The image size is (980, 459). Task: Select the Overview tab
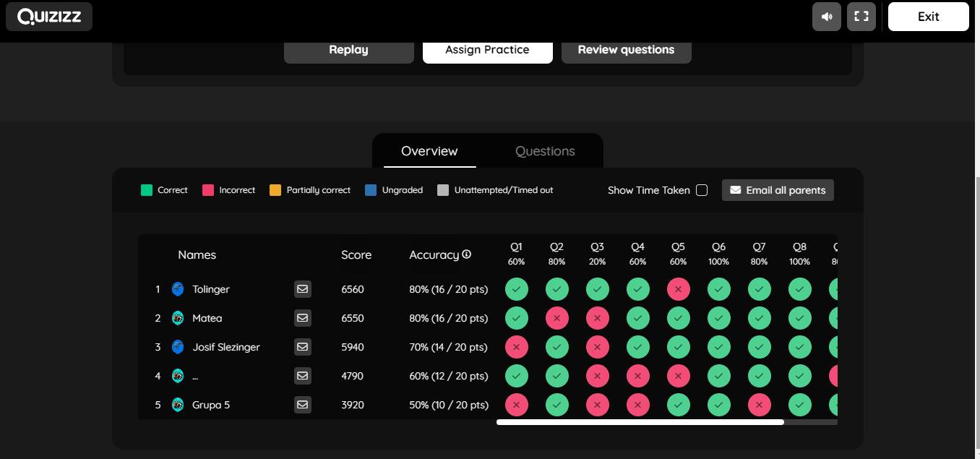[x=429, y=151]
